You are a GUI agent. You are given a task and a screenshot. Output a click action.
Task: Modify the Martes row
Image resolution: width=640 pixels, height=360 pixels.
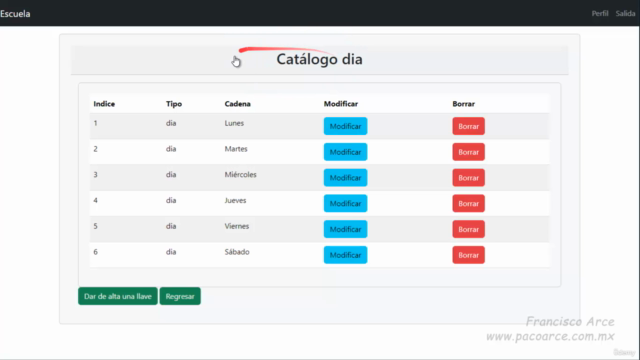click(345, 152)
